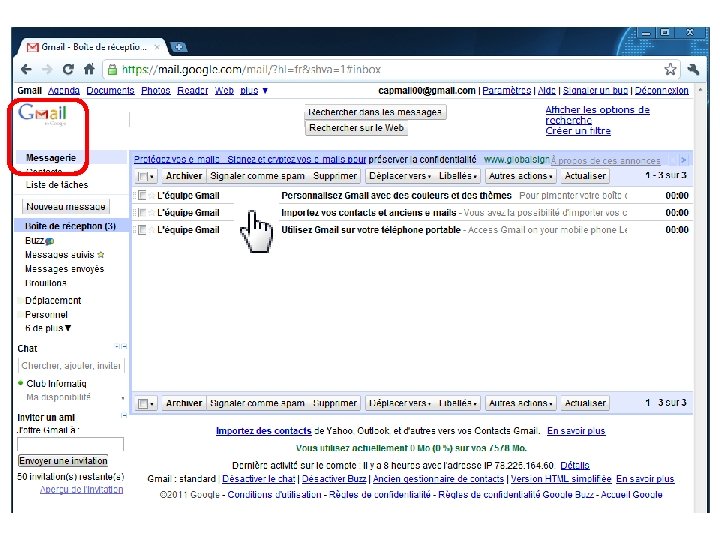
Task: Bookmark page with the star icon
Action: pos(670,69)
